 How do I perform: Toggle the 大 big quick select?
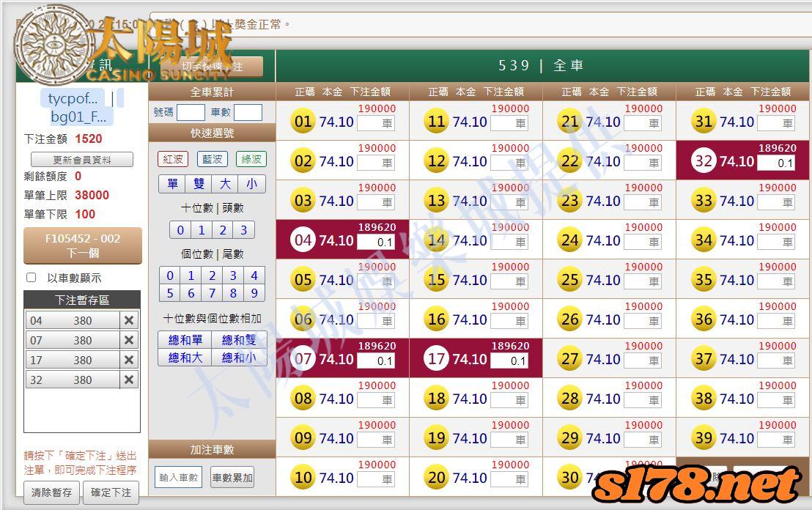click(225, 184)
